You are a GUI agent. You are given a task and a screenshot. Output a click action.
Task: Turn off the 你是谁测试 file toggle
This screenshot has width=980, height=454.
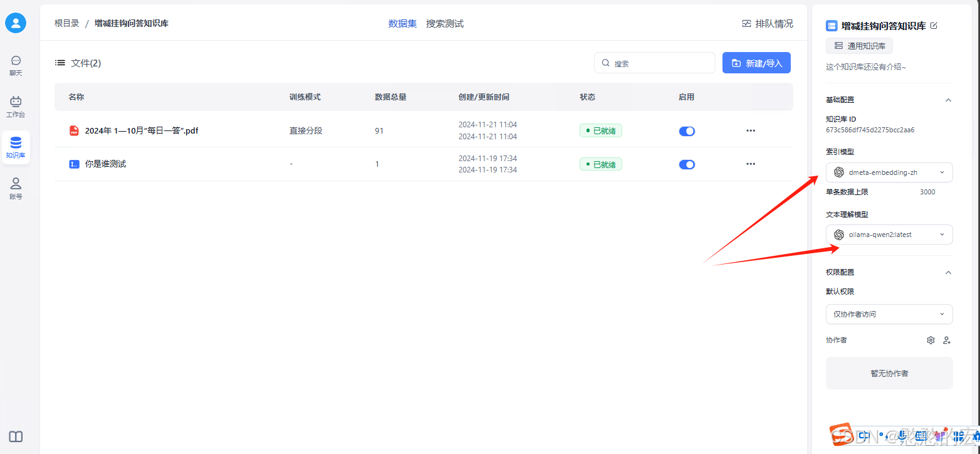687,164
